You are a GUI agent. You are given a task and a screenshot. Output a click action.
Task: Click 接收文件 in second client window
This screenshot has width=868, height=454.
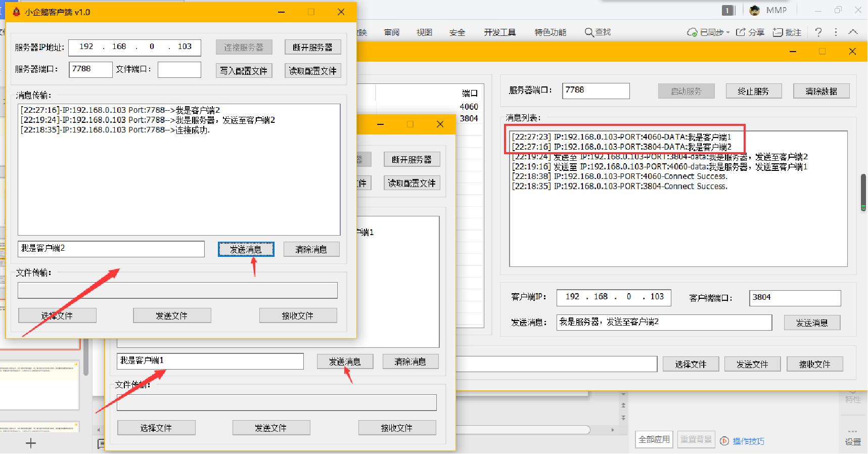tap(397, 428)
